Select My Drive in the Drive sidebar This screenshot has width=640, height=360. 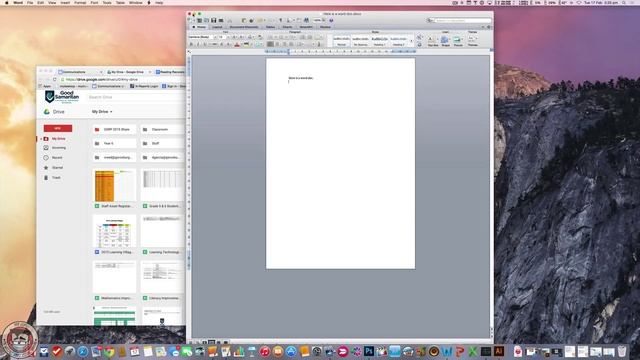pos(58,139)
